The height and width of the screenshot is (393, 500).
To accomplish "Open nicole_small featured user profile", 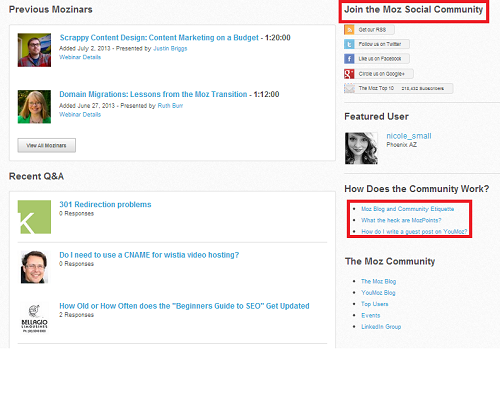I will 409,136.
